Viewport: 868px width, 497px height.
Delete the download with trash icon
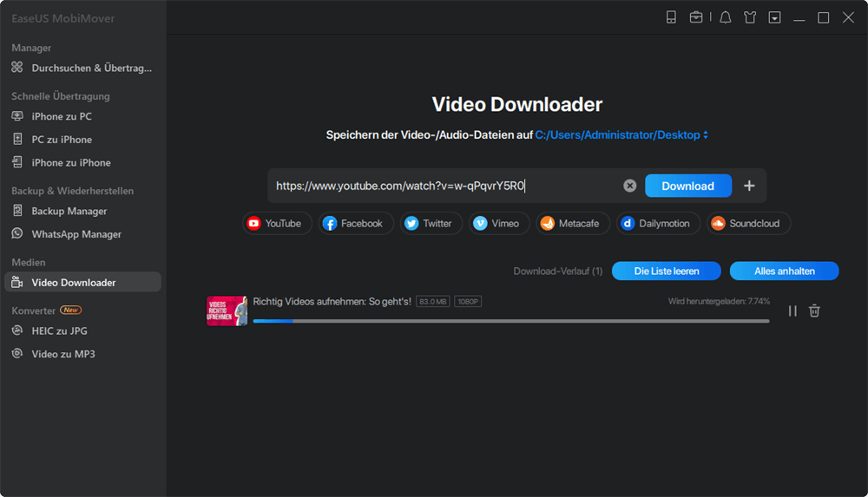(x=814, y=311)
